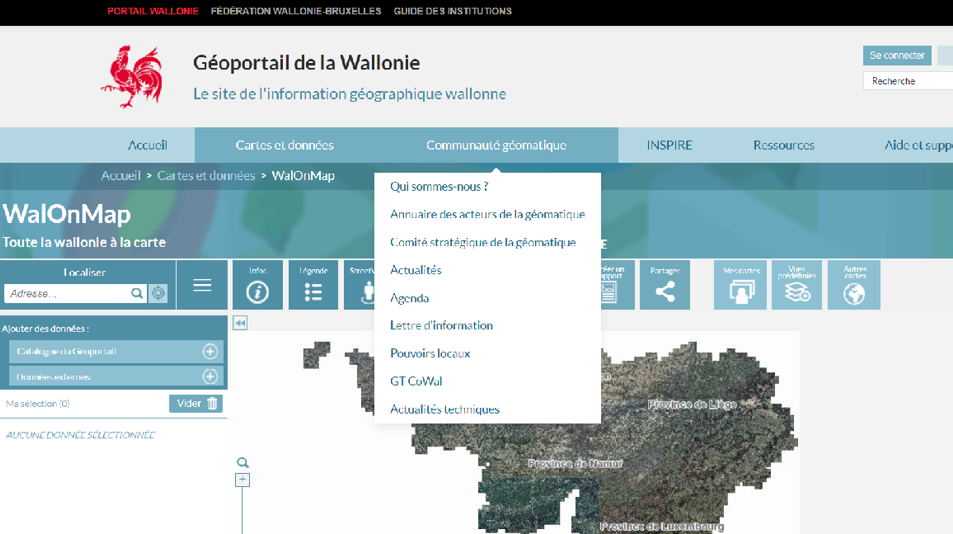Open Mes cartes tool

[740, 285]
